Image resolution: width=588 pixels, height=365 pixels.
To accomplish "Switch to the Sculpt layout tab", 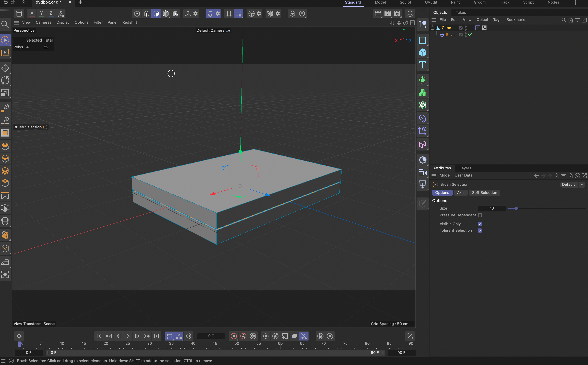I will 405,2.
